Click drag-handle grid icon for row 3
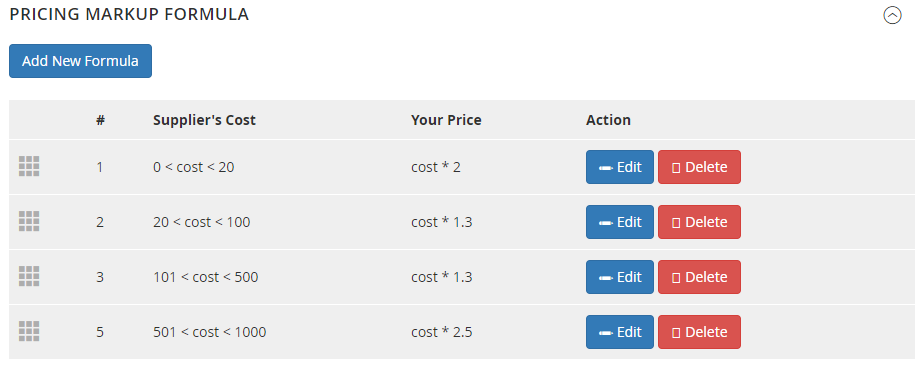Screen dimensions: 923x368 [x=29, y=276]
